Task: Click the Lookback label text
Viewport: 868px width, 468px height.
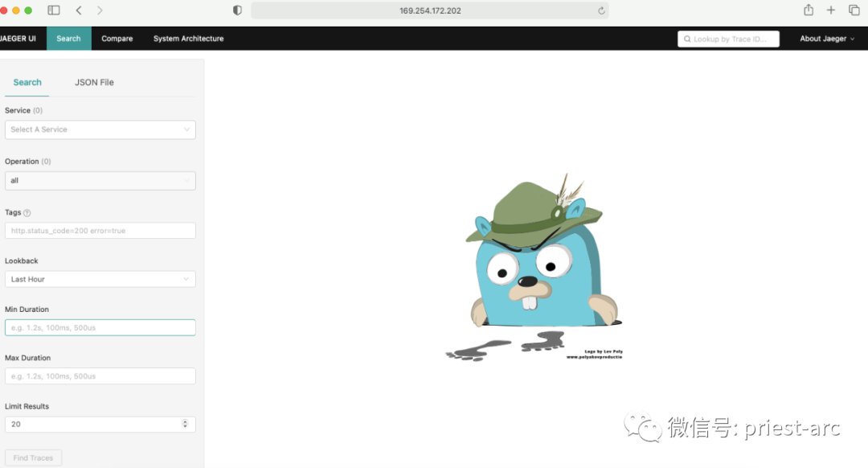Action: [x=22, y=261]
